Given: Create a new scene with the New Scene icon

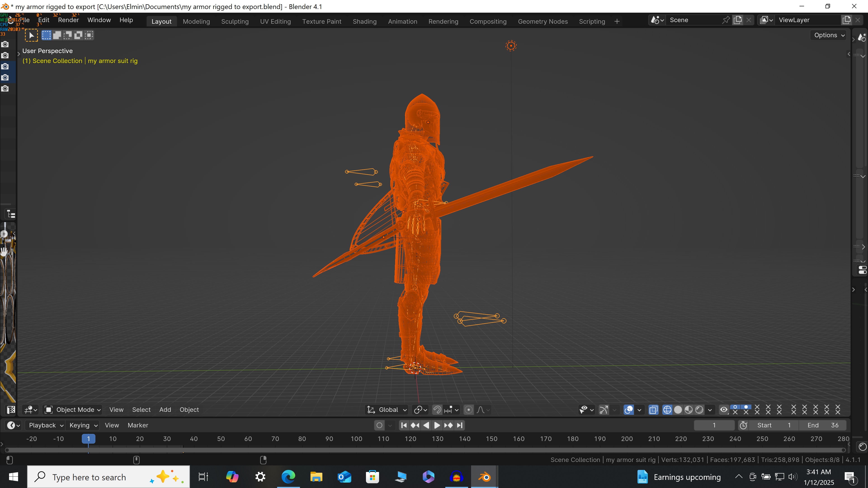Looking at the screenshot, I should point(738,20).
